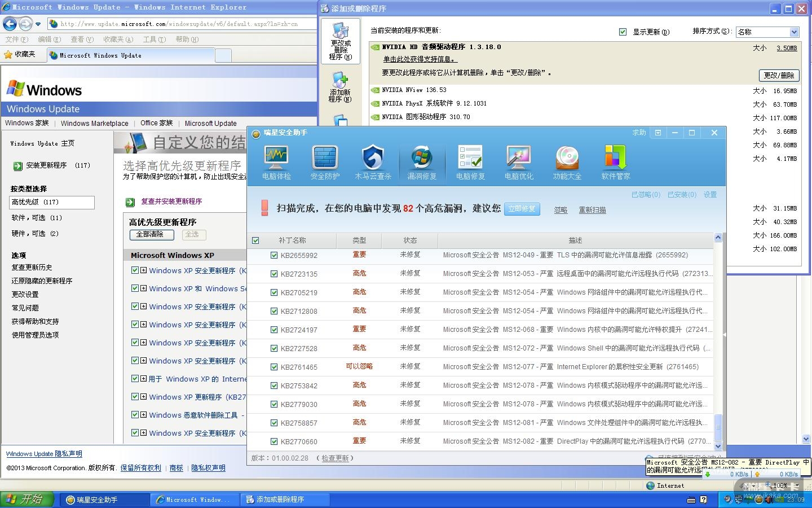Screen dimensions: 812x508
Task: Uncheck patch KB2770660
Action: pos(274,441)
